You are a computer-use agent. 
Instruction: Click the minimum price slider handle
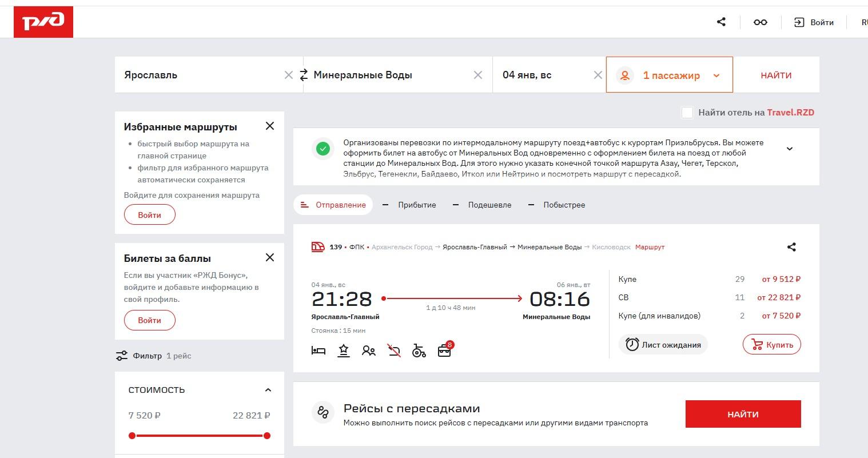[132, 436]
